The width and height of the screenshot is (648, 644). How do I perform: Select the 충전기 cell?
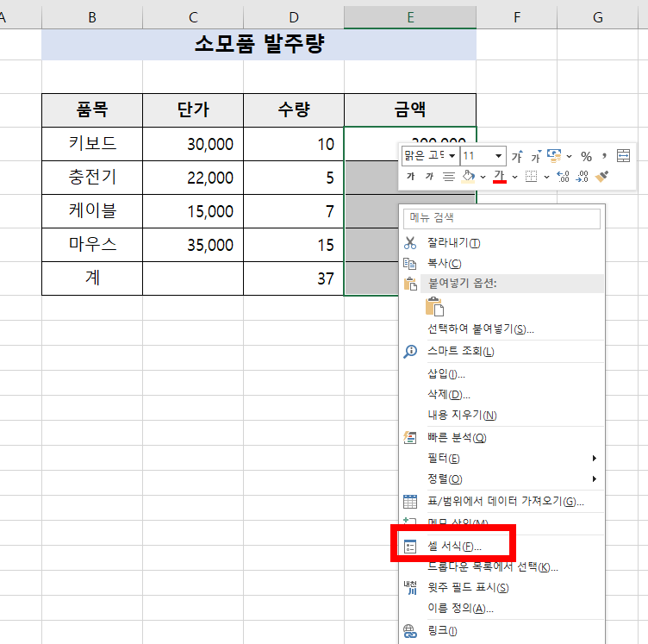pyautogui.click(x=92, y=178)
